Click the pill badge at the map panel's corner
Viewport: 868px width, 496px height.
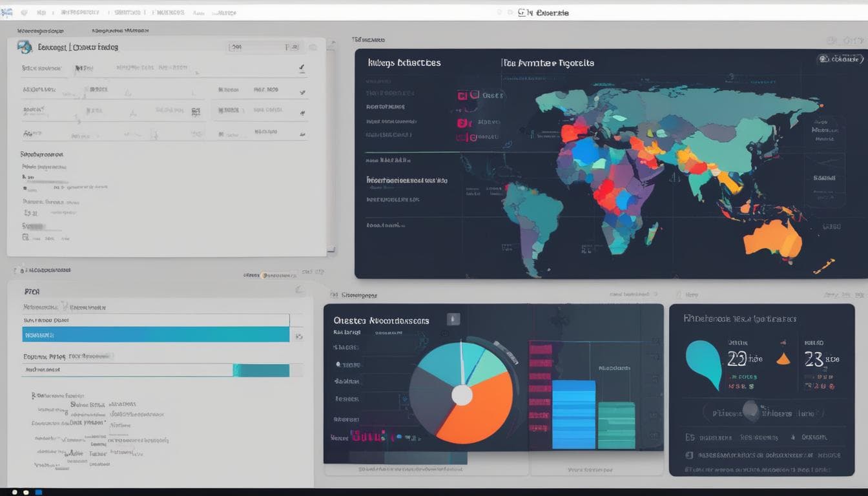pyautogui.click(x=840, y=59)
